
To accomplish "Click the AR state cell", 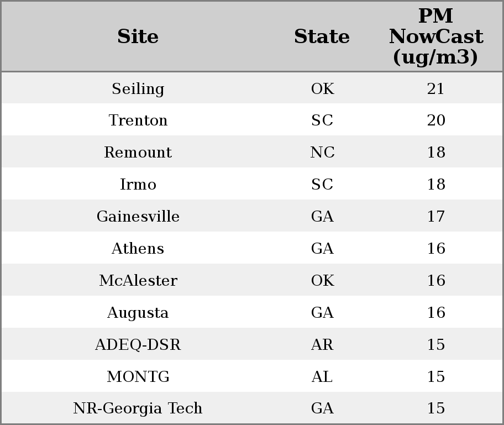I will 322,345.
